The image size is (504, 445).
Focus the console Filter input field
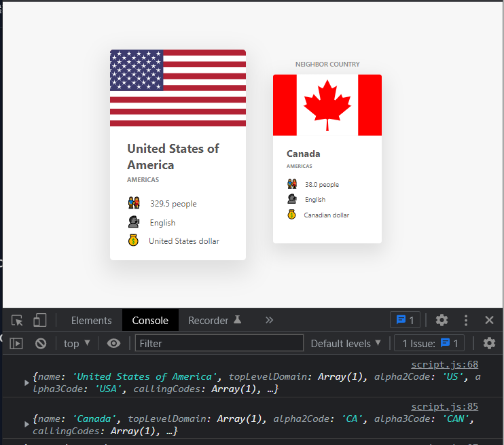219,343
